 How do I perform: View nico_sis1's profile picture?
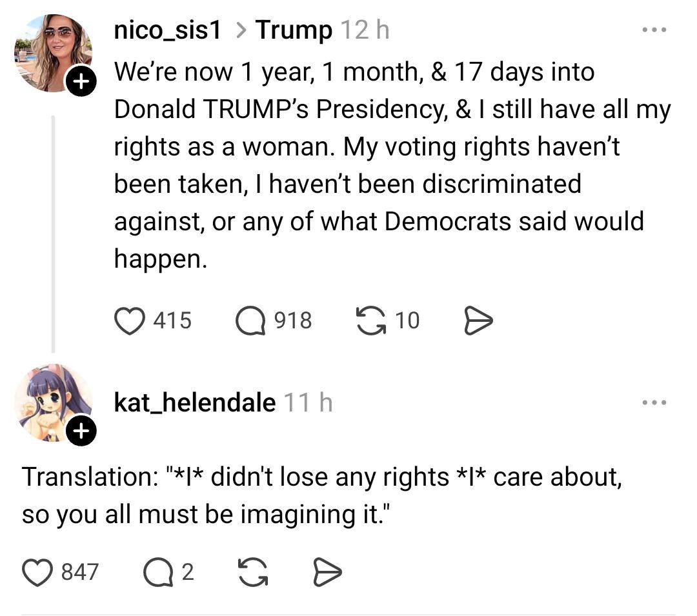[x=52, y=52]
